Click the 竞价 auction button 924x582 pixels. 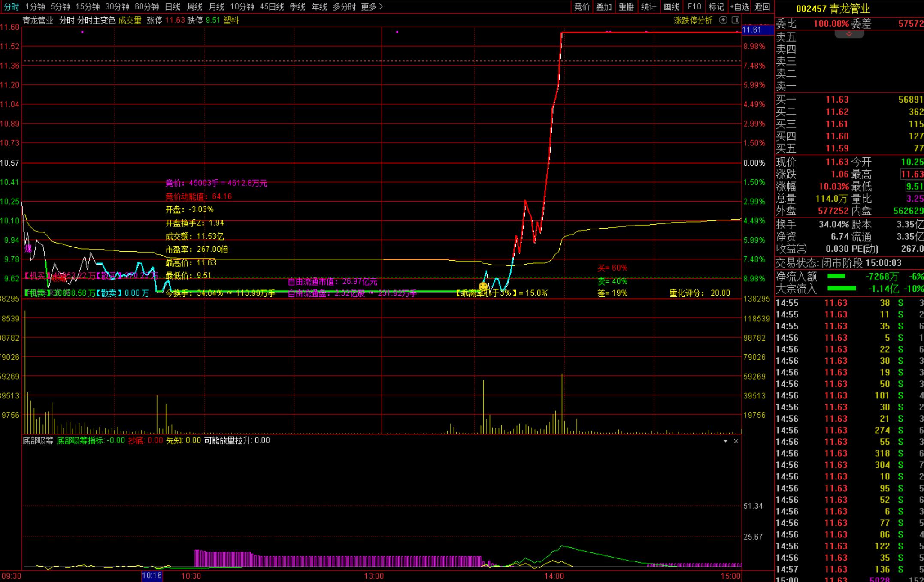(582, 7)
